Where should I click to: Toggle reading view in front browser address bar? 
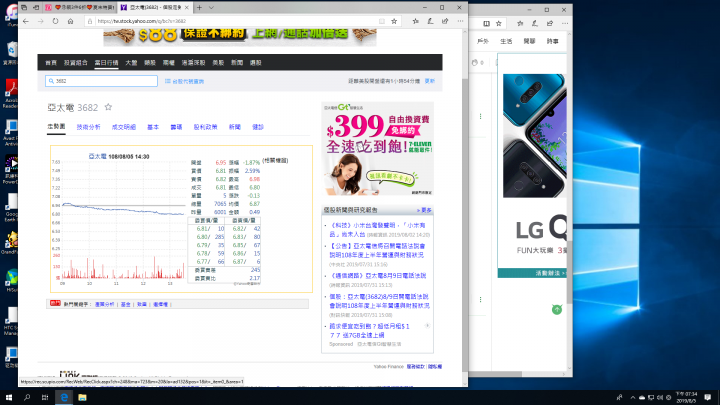[382, 21]
